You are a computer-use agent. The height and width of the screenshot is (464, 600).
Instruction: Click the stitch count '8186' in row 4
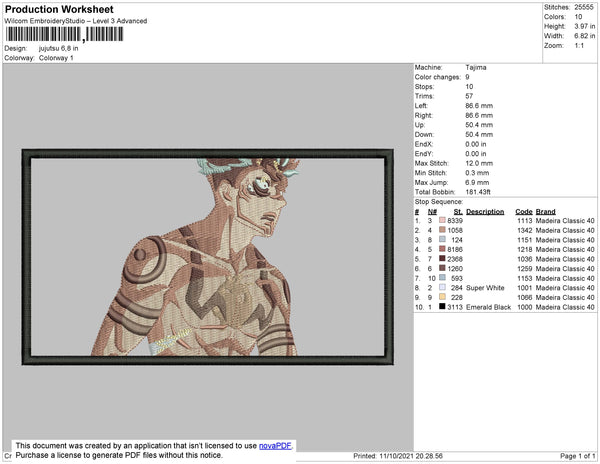pyautogui.click(x=455, y=249)
